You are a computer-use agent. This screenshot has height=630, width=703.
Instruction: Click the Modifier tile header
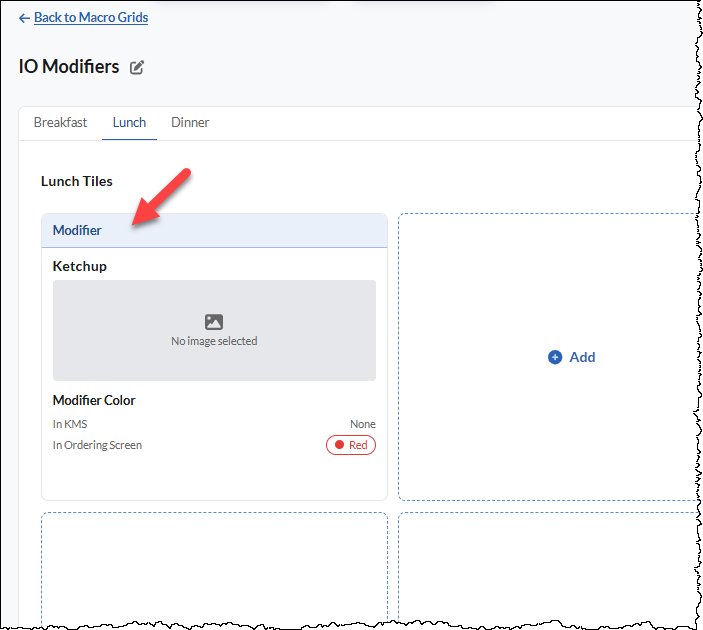(x=214, y=230)
